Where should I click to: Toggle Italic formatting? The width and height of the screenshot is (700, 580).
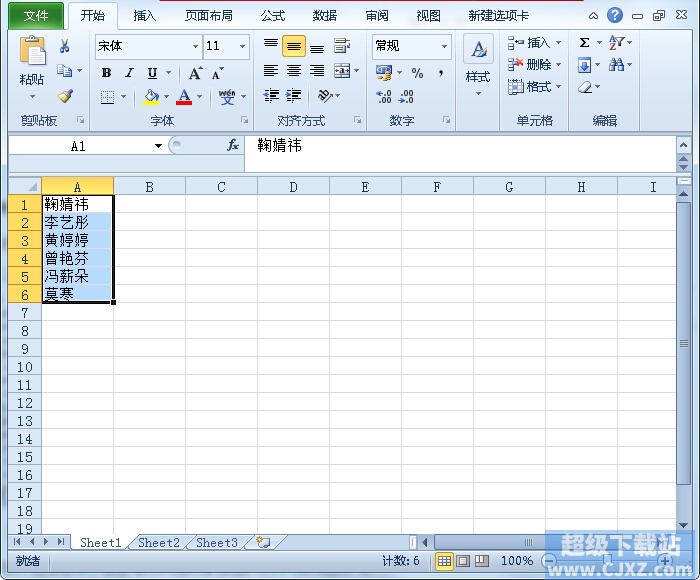(x=129, y=73)
